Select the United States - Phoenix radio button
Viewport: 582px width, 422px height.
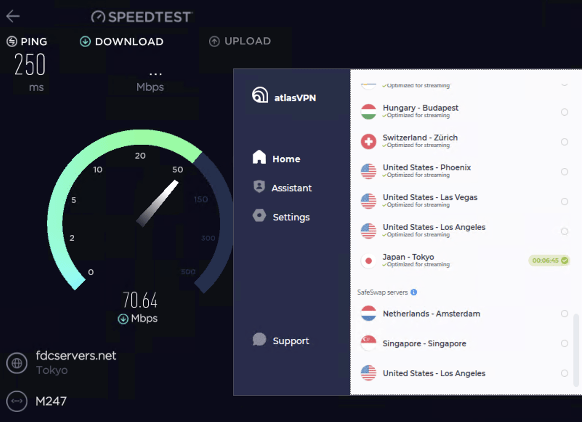[x=565, y=171]
